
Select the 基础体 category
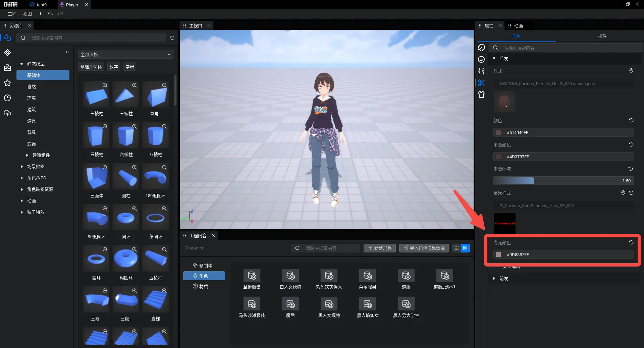pos(43,75)
